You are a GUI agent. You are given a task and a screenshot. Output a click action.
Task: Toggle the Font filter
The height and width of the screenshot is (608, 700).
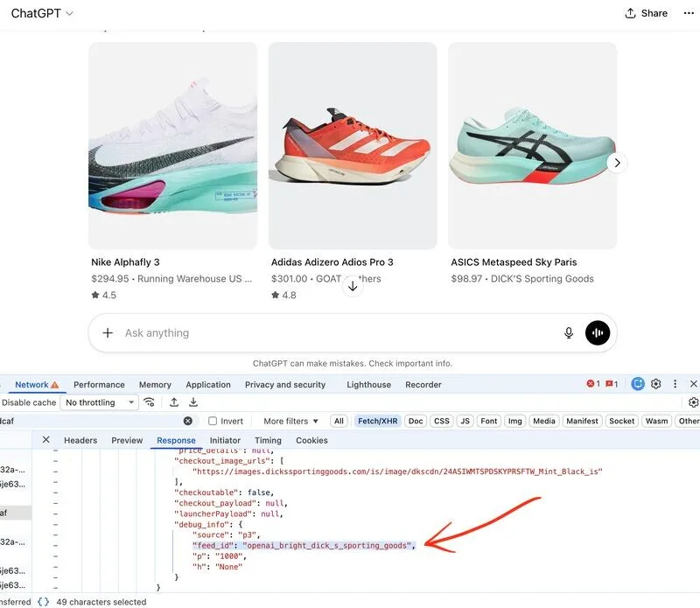(489, 421)
